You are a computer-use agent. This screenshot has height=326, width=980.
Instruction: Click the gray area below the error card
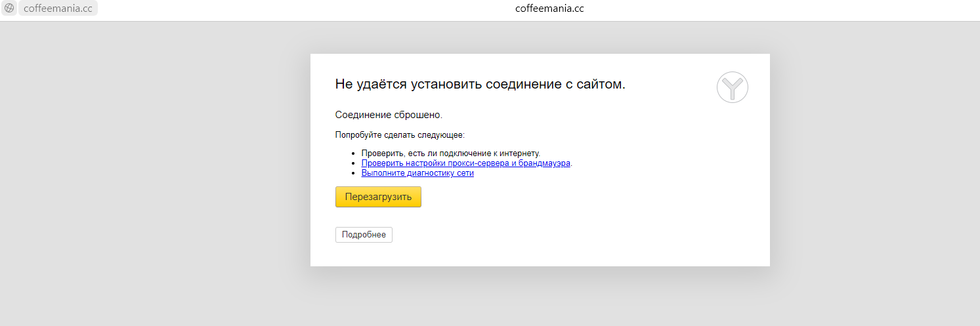click(540, 298)
